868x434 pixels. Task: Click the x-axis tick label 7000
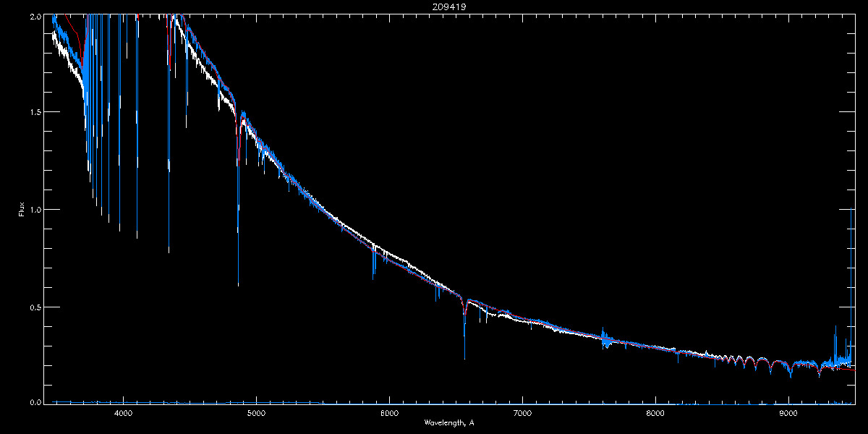click(522, 414)
